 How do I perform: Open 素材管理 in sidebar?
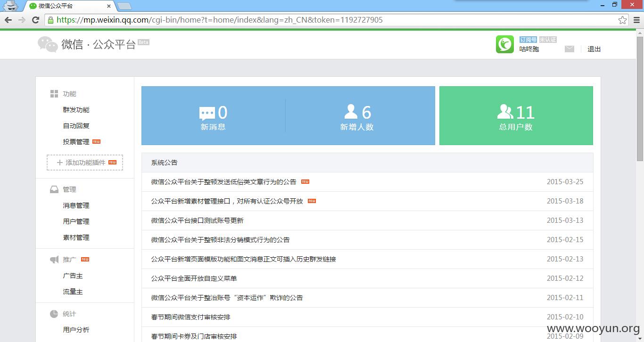pyautogui.click(x=76, y=237)
